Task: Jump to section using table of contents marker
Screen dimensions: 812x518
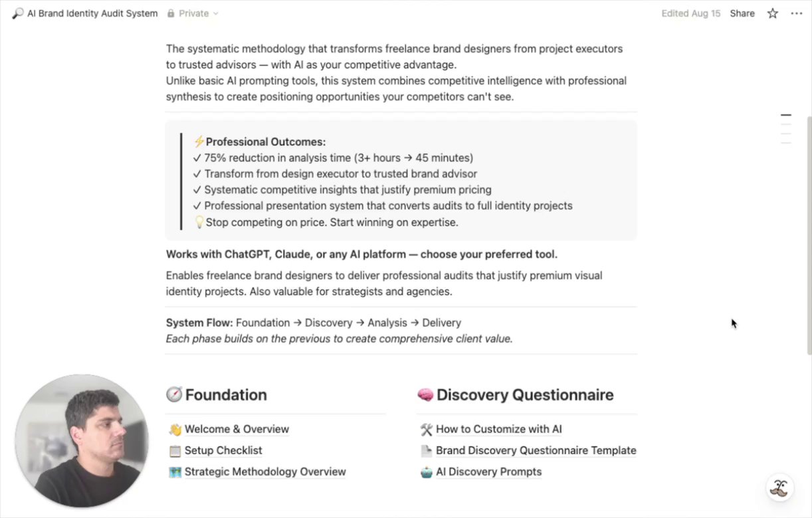Action: (786, 116)
